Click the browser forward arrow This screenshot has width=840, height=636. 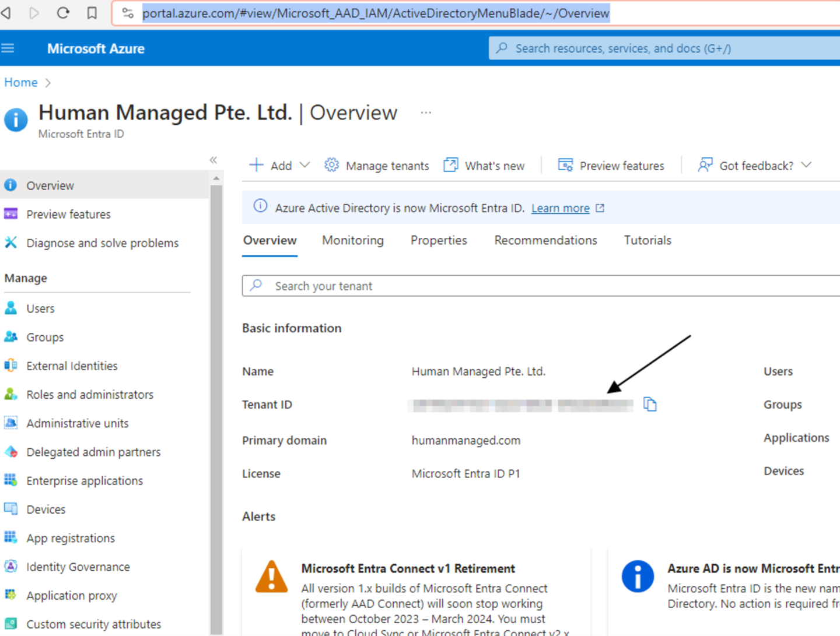point(34,13)
